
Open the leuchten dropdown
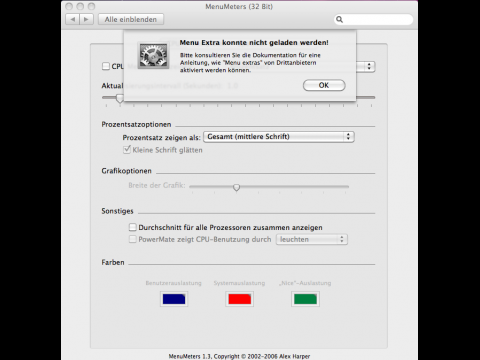312,239
